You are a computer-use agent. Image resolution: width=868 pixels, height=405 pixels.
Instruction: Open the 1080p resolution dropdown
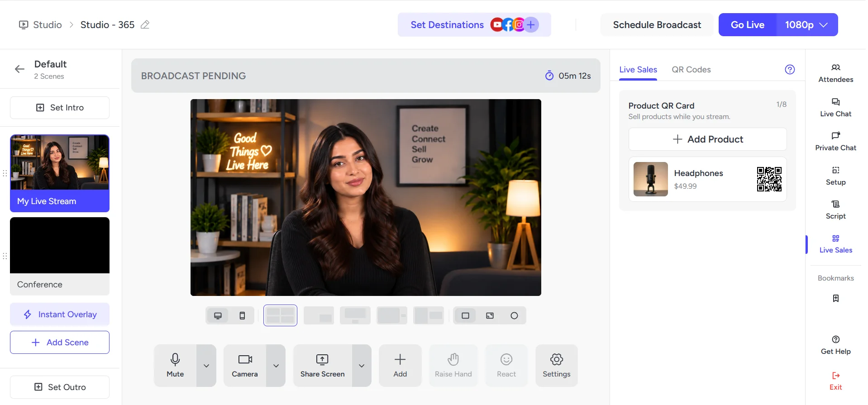pos(807,25)
